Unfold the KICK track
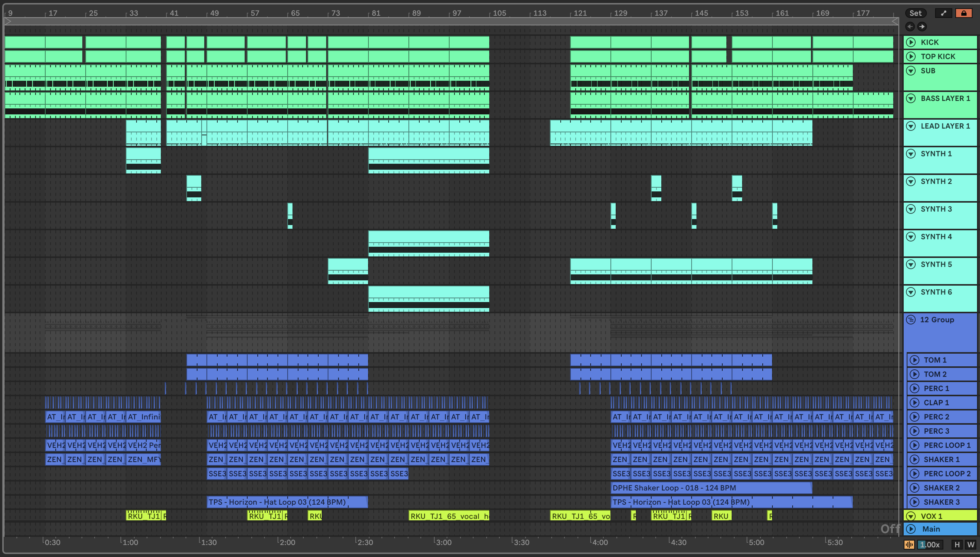 [911, 42]
